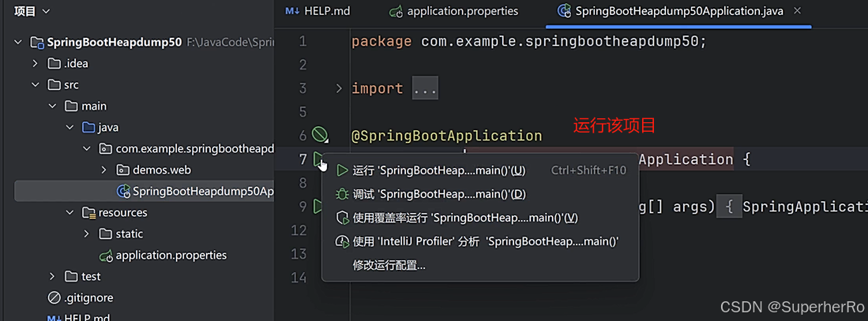Close the SpringBootHeapdump50Application.java tab
The width and height of the screenshot is (868, 321).
pos(797,10)
